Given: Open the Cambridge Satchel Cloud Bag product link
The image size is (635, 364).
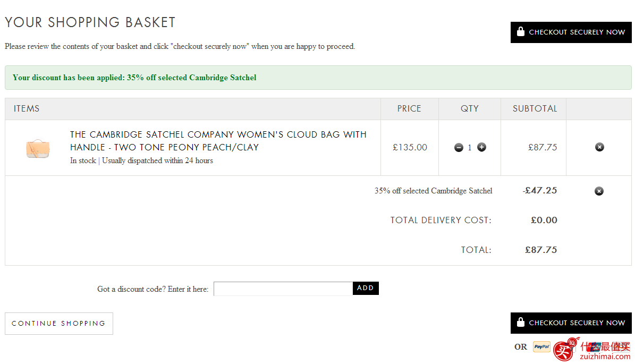Looking at the screenshot, I should click(218, 141).
